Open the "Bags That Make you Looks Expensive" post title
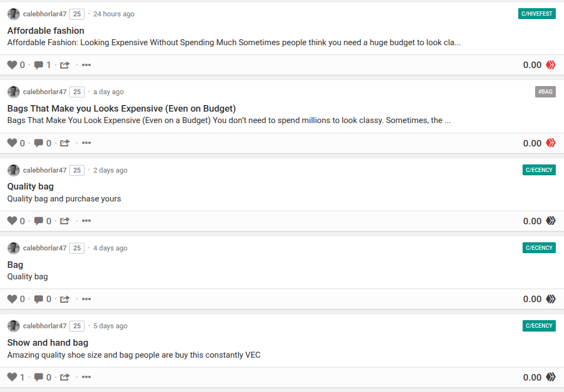 click(x=122, y=108)
